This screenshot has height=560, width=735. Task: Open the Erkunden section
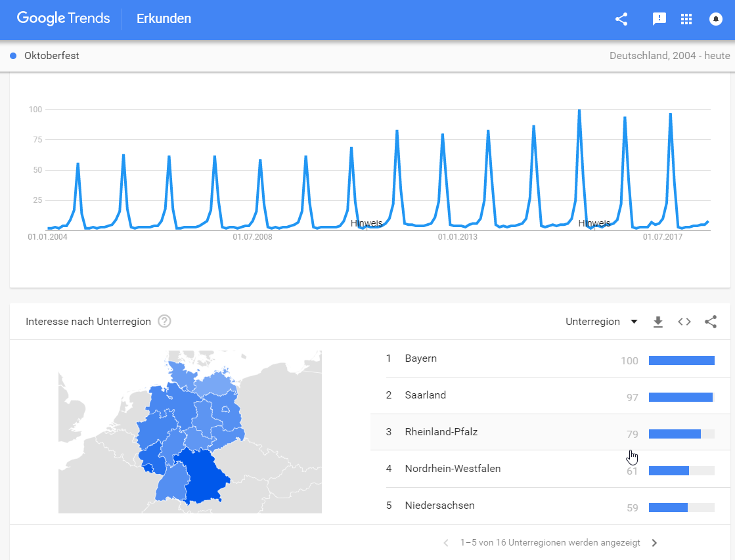click(164, 19)
